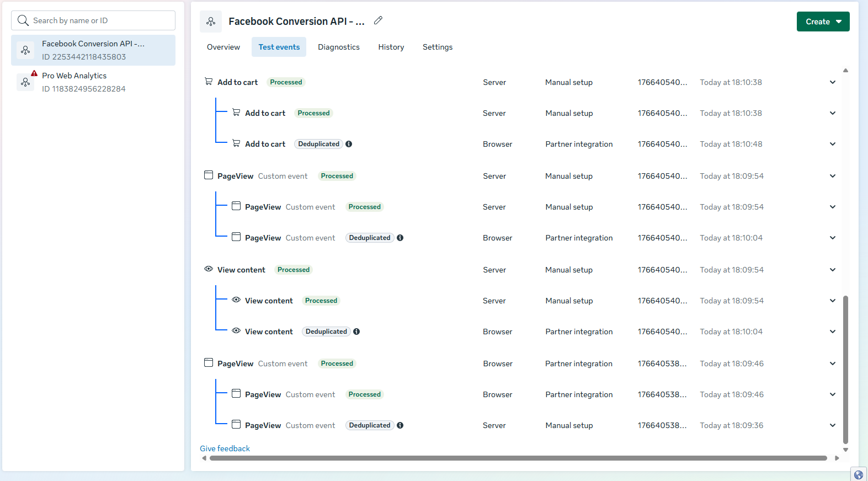868x481 pixels.
Task: Switch to the Diagnostics tab
Action: tap(338, 47)
